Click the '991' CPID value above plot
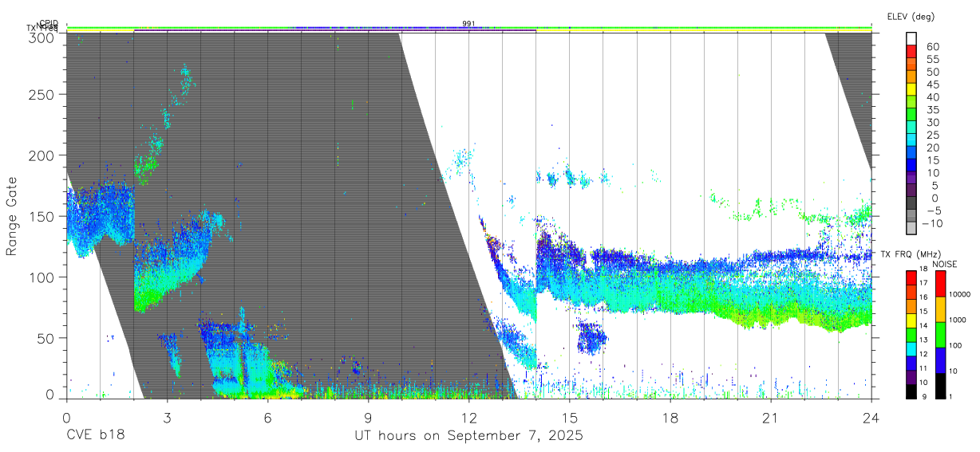 468,24
